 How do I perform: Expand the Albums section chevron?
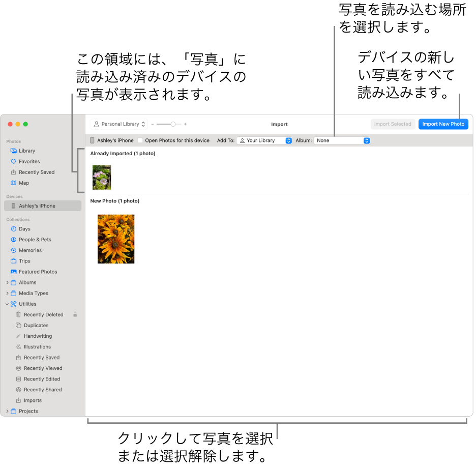(7, 283)
